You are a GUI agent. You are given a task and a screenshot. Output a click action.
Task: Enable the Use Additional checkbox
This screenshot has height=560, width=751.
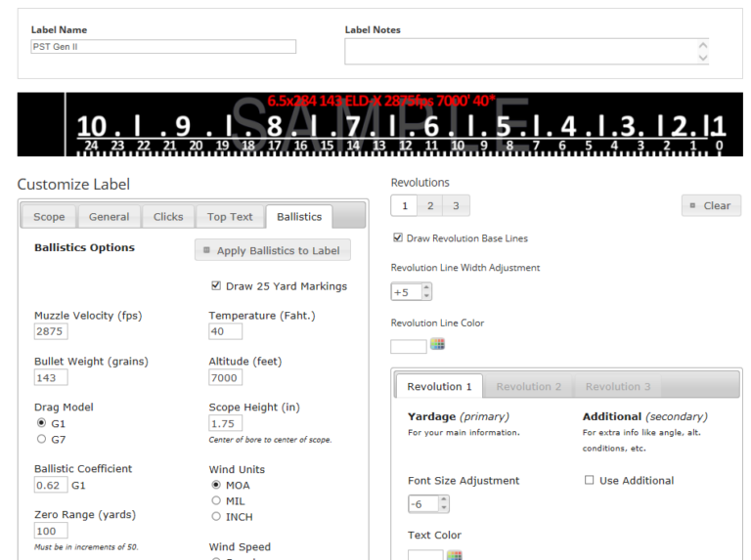pyautogui.click(x=588, y=481)
